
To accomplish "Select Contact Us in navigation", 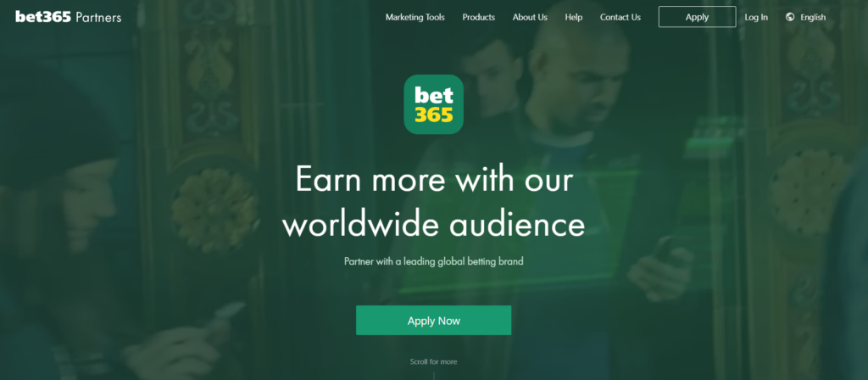I will coord(620,17).
